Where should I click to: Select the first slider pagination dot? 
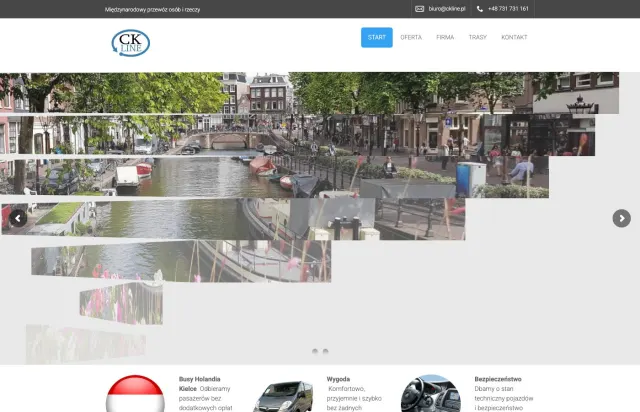coord(315,352)
